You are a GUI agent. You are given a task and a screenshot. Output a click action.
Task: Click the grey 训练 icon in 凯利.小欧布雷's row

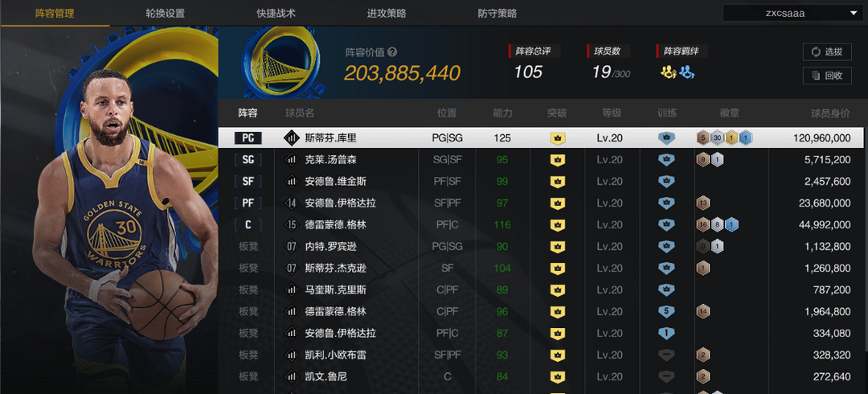tap(666, 355)
